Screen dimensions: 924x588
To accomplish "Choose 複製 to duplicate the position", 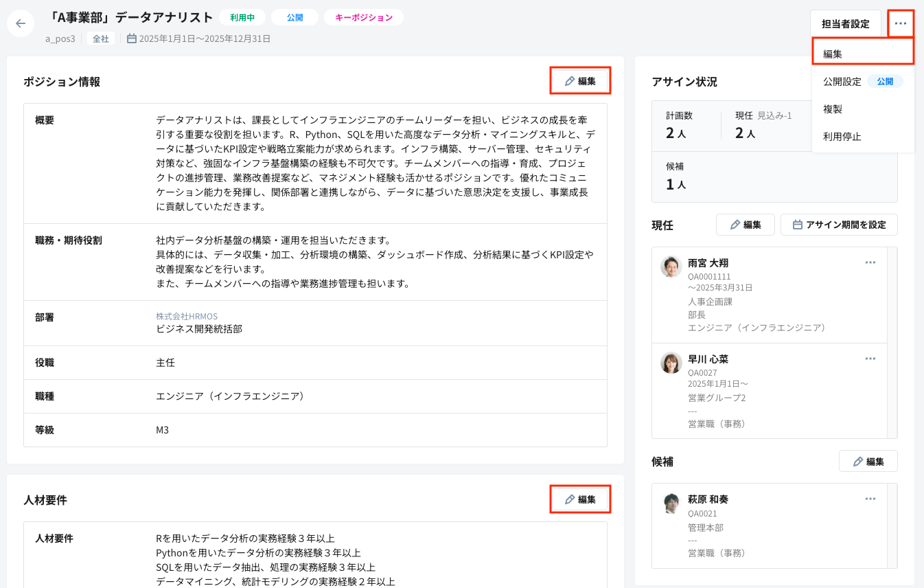I will (x=831, y=109).
